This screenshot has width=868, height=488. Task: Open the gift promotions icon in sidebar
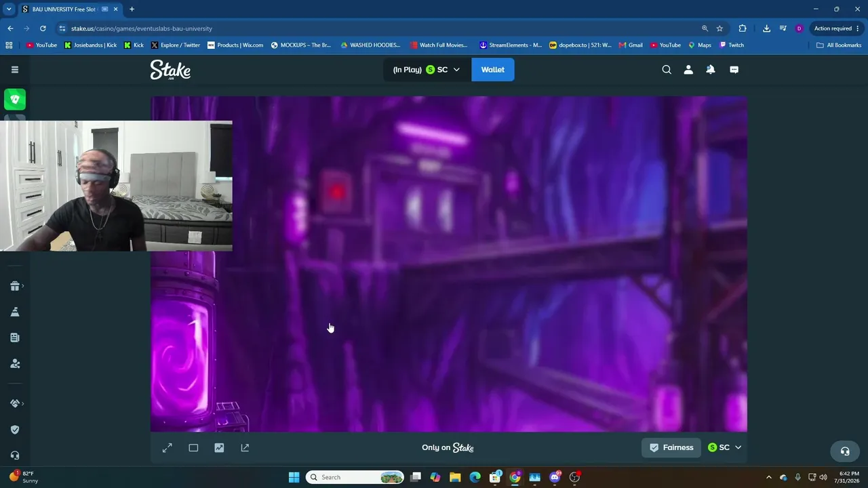click(15, 286)
